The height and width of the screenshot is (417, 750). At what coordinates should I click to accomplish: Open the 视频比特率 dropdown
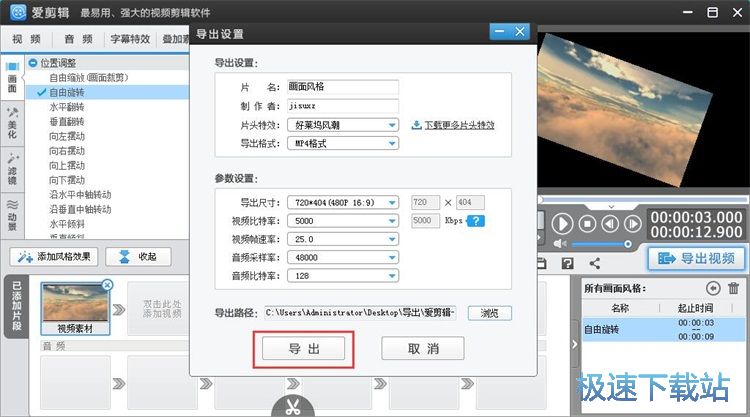click(x=343, y=220)
